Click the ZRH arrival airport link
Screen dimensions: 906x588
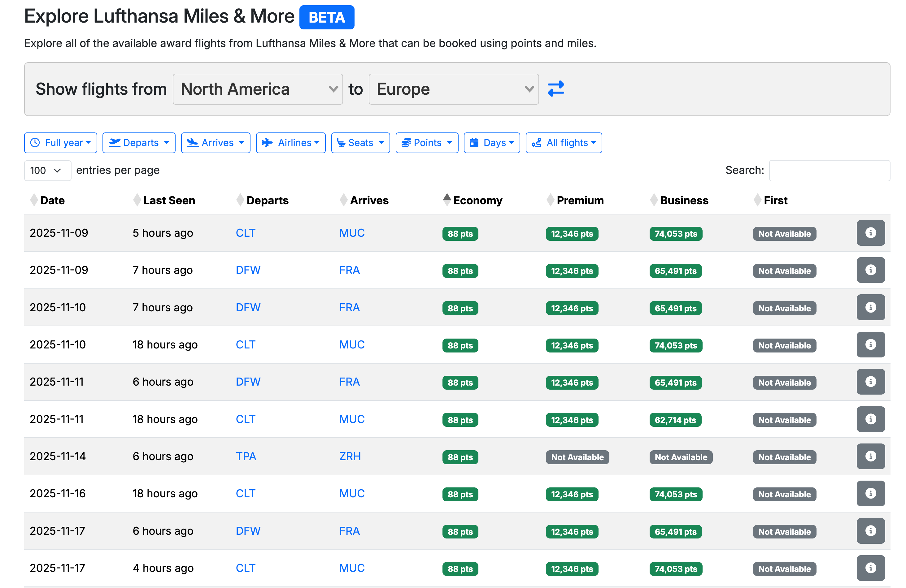(350, 456)
